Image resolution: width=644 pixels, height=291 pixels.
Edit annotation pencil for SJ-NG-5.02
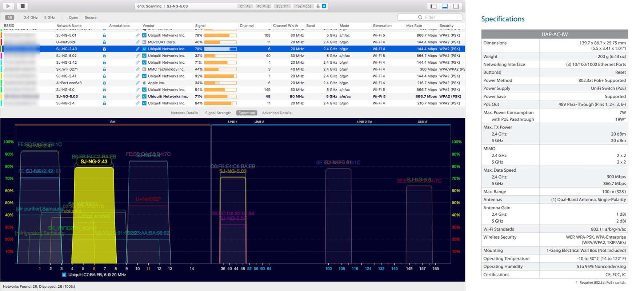[137, 56]
